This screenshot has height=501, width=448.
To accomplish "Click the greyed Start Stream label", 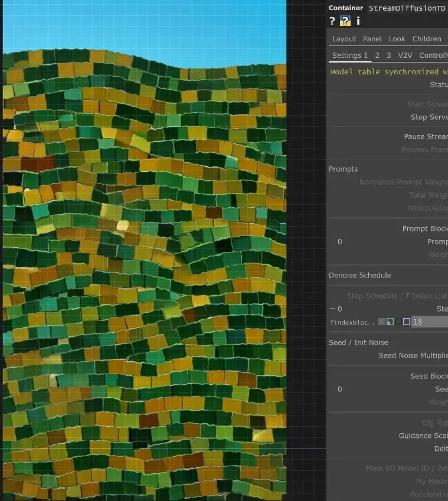I will click(x=427, y=104).
